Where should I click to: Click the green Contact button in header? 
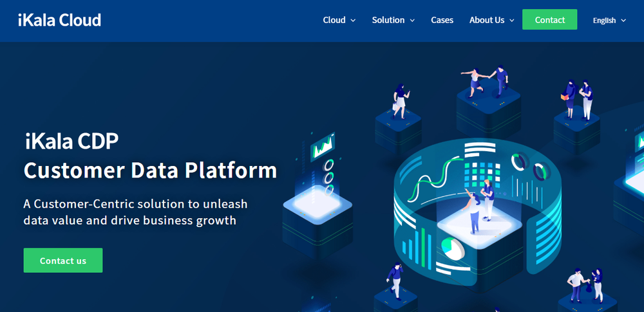549,19
